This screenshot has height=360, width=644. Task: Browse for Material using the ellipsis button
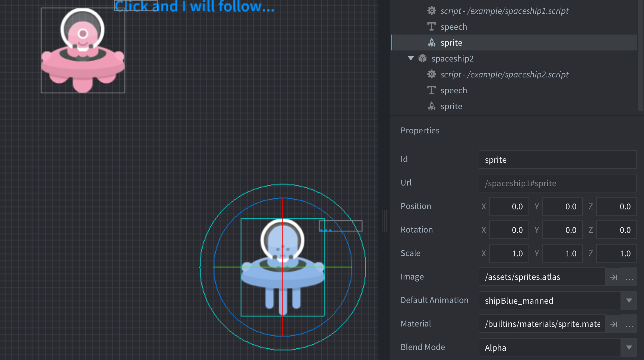point(629,324)
